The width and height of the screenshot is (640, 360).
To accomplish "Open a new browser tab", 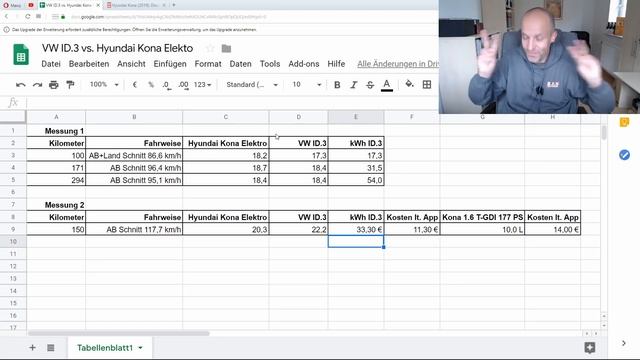I will (174, 5).
